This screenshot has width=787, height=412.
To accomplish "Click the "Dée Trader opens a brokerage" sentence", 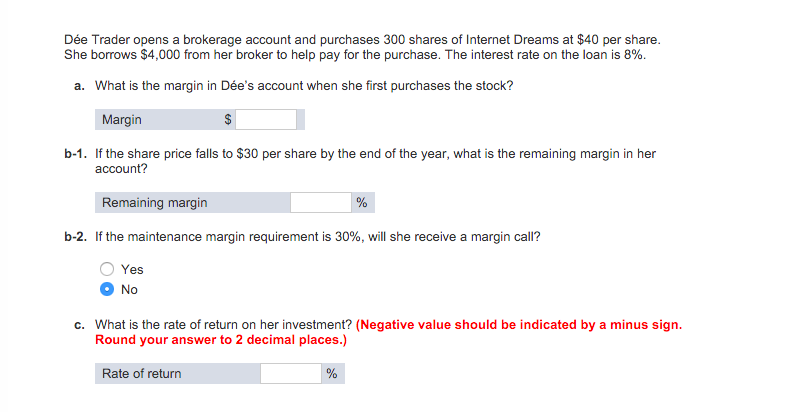I will tap(362, 40).
